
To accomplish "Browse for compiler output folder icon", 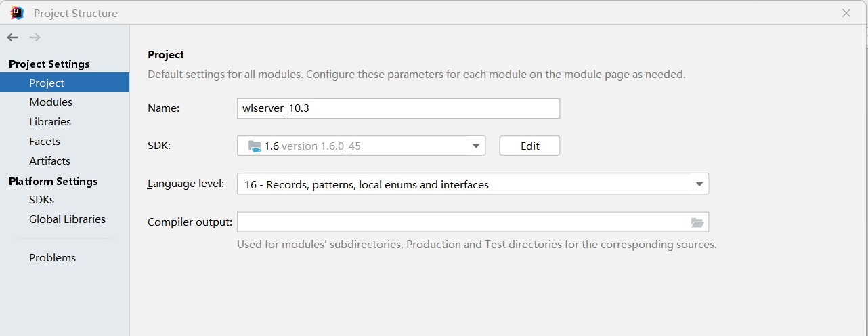I will click(x=697, y=222).
